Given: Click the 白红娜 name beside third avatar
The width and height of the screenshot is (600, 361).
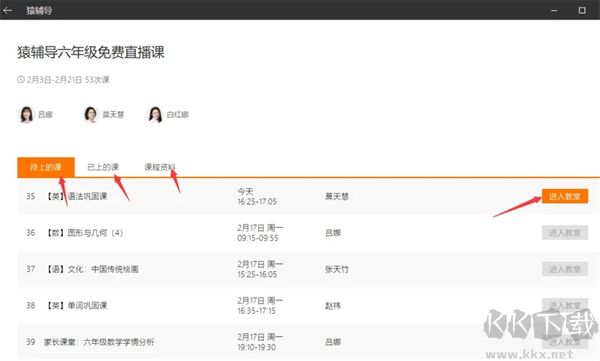Looking at the screenshot, I should pyautogui.click(x=178, y=114).
